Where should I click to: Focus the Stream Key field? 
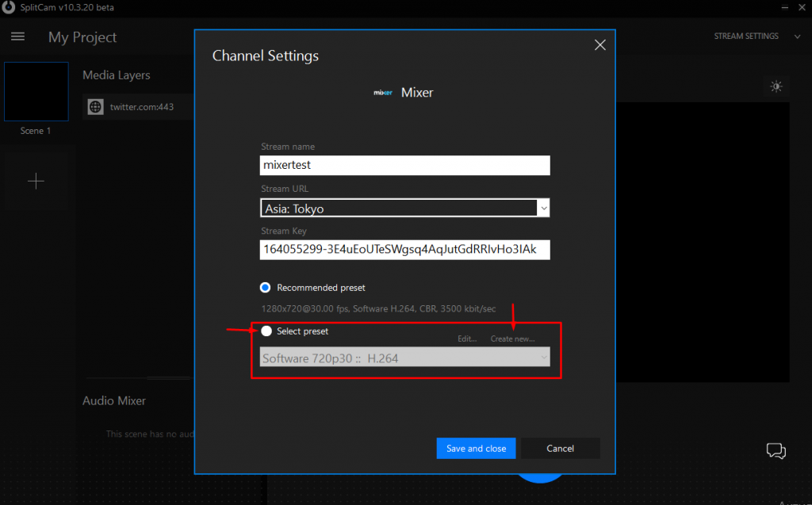404,250
